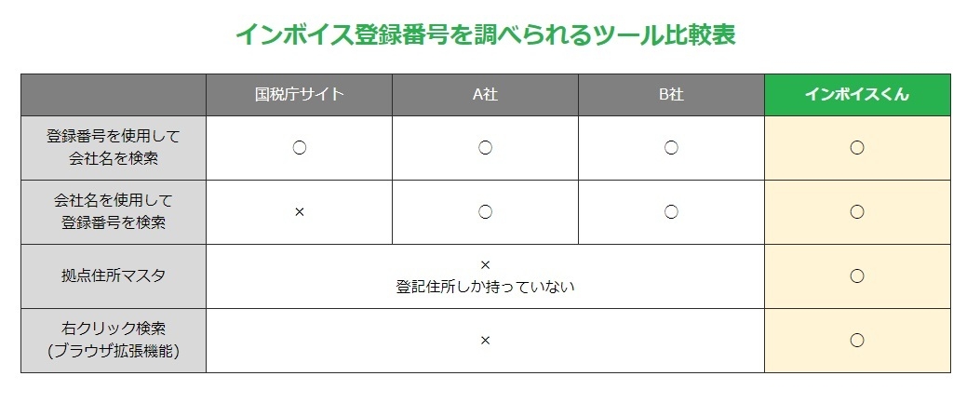
Task: Click the 登録番号を使用して会社名を検索 row label
Action: [114, 147]
